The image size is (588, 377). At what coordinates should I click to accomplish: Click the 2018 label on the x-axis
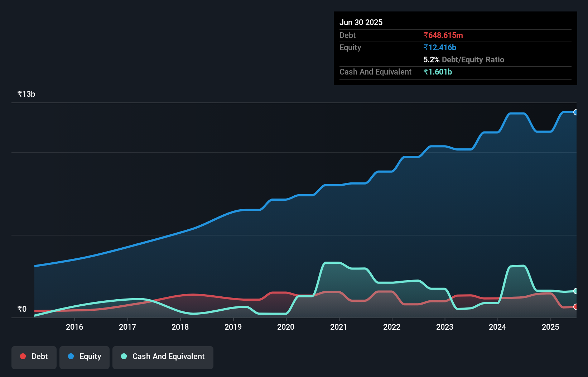click(x=180, y=327)
